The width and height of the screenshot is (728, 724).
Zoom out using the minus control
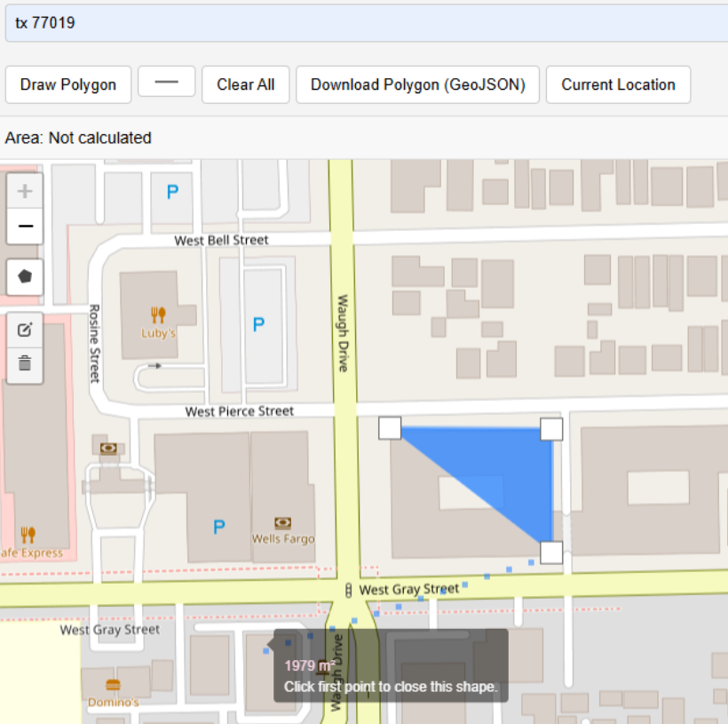24,225
